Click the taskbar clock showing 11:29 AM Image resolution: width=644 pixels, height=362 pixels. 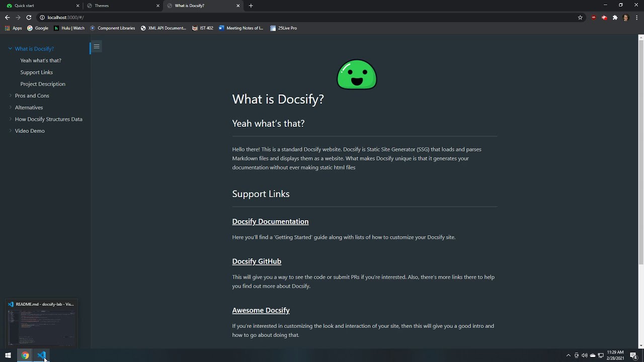click(x=615, y=355)
